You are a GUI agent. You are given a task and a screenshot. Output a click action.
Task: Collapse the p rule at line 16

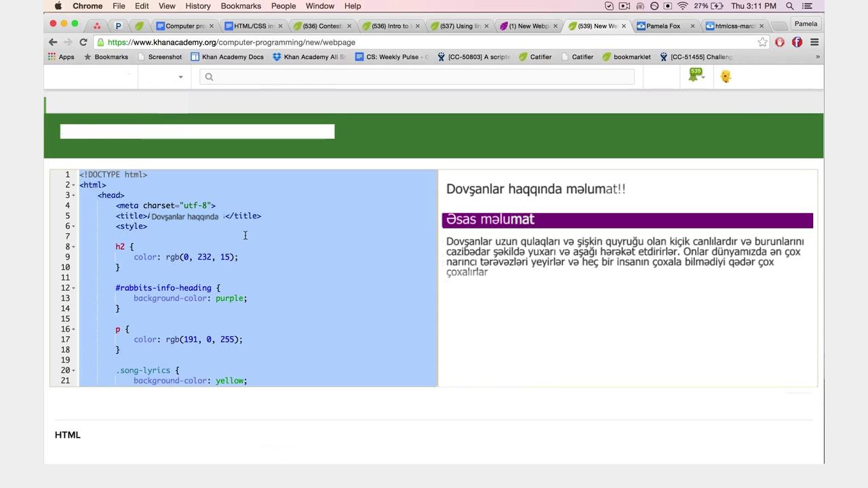pyautogui.click(x=74, y=329)
